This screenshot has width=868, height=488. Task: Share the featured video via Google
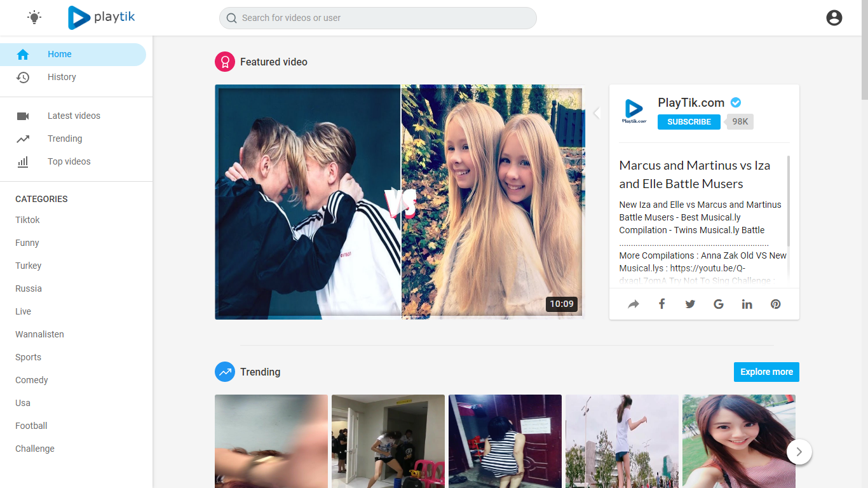pyautogui.click(x=718, y=304)
